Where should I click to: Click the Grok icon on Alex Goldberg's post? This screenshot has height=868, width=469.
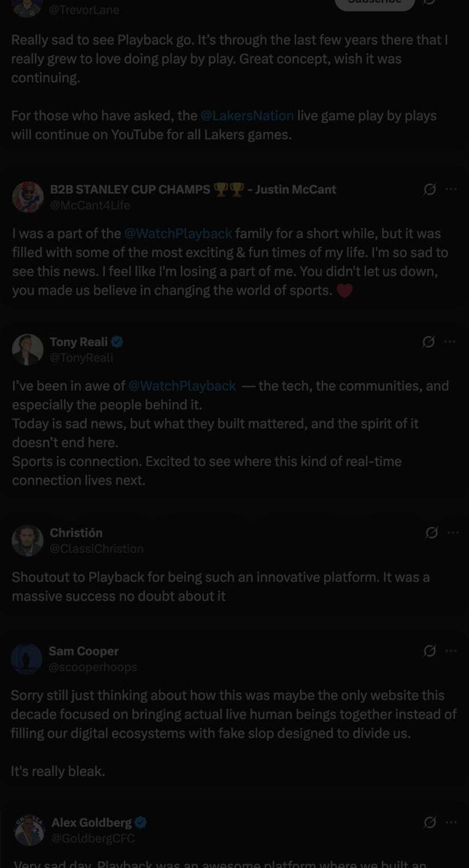point(430,822)
